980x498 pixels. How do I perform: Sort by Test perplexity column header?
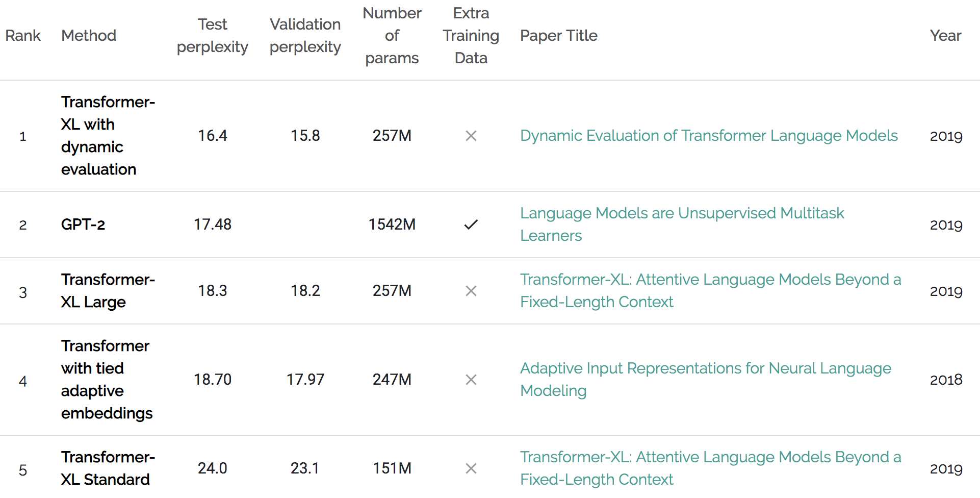213,36
